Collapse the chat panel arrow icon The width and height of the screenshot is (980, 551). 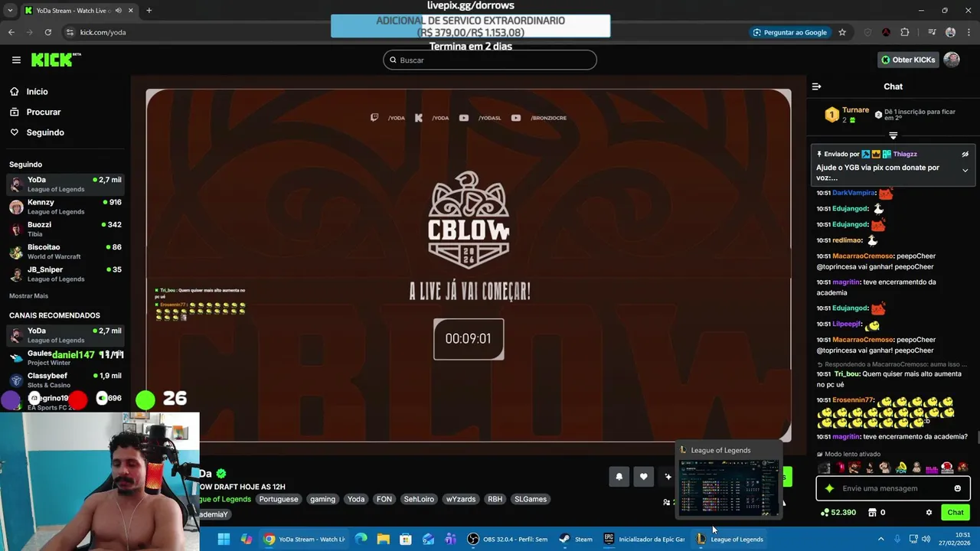pos(816,86)
